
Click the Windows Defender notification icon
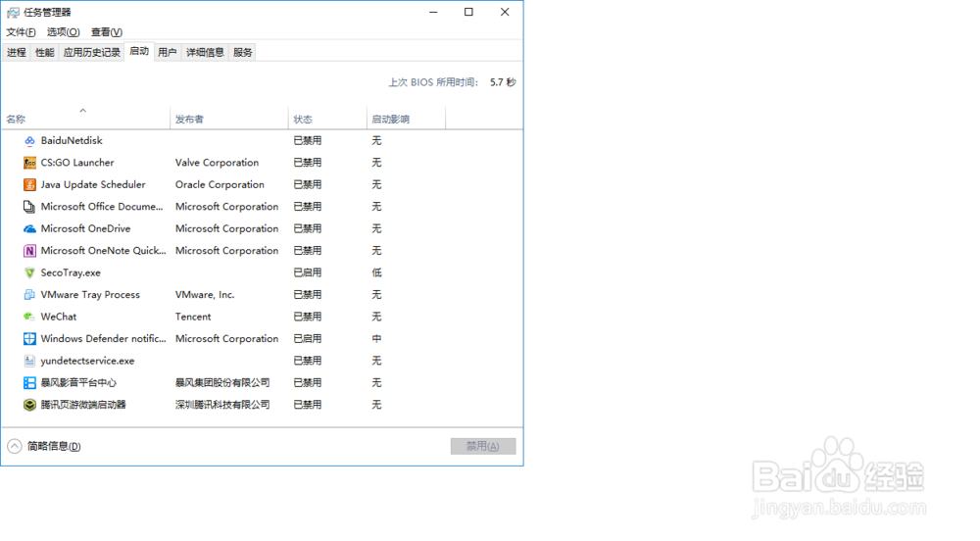[29, 338]
